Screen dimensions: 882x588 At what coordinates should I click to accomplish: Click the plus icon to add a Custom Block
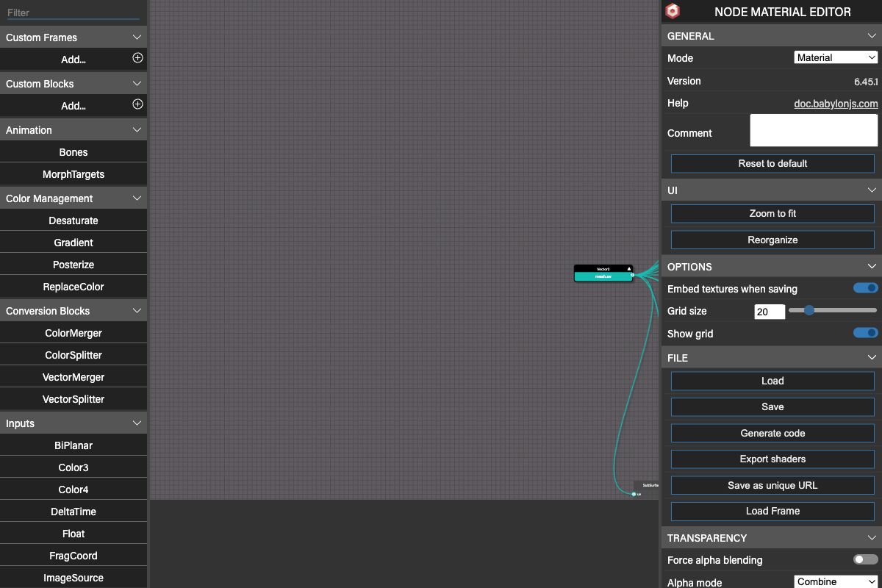[x=137, y=105]
